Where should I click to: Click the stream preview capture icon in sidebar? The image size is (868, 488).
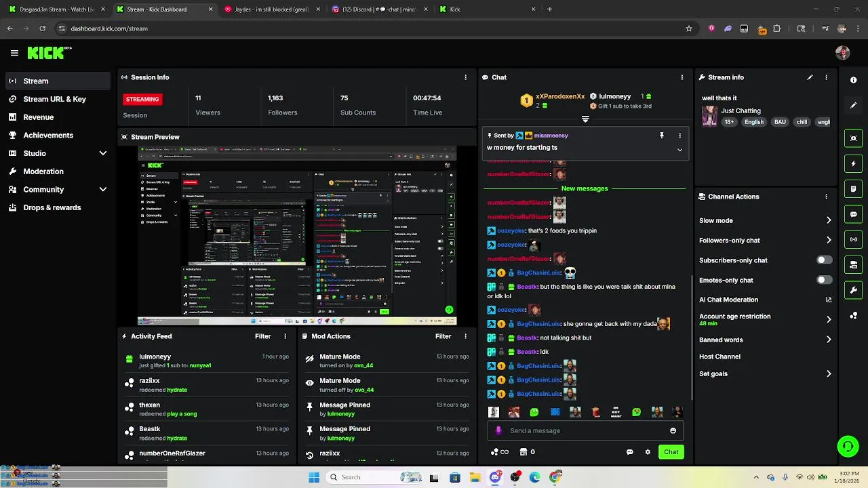[854, 138]
